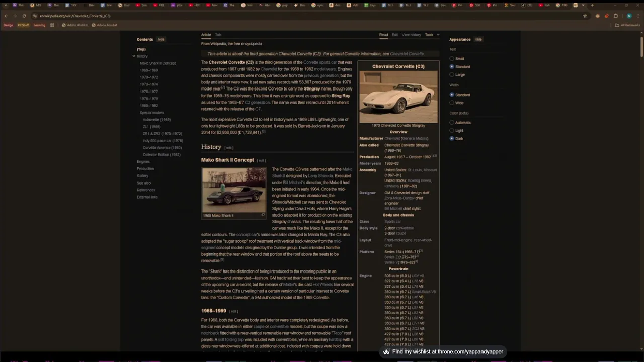
Task: Go to 1968–1969 in Contents sidebar
Action: click(149, 70)
